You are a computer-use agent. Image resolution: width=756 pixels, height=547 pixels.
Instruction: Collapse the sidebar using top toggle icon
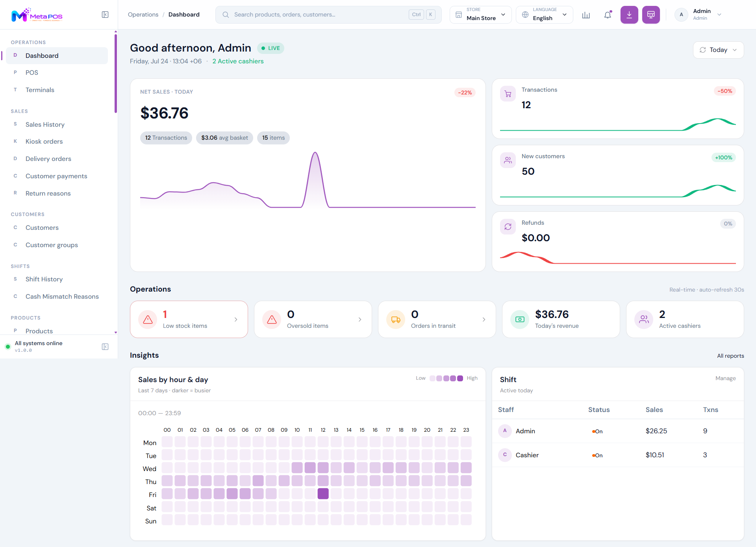[x=105, y=15]
